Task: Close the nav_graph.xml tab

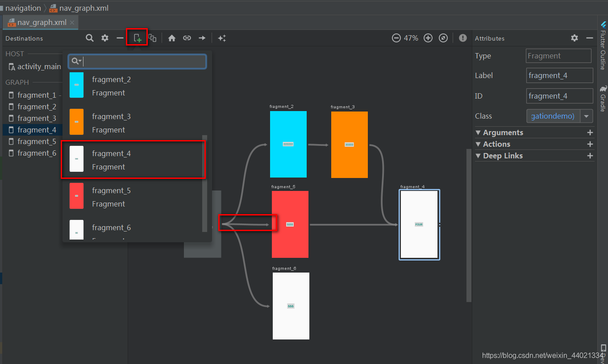Action: click(73, 22)
